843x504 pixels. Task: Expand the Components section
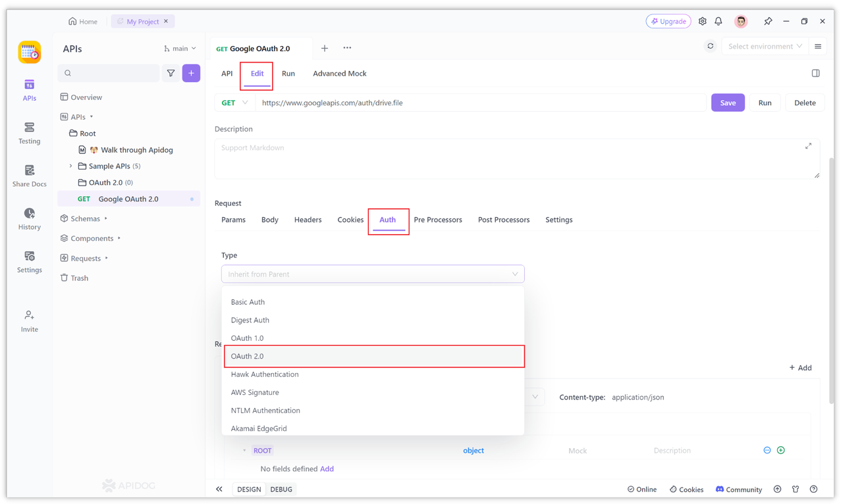pyautogui.click(x=119, y=238)
